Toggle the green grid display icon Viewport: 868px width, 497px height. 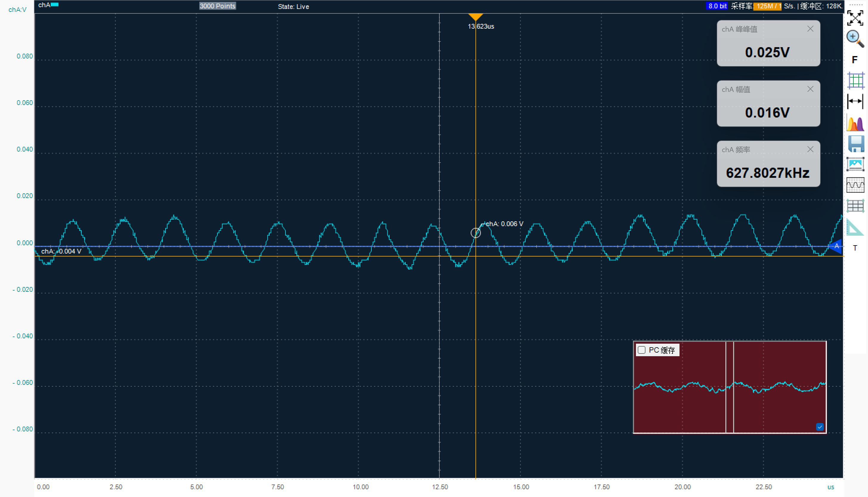tap(856, 81)
